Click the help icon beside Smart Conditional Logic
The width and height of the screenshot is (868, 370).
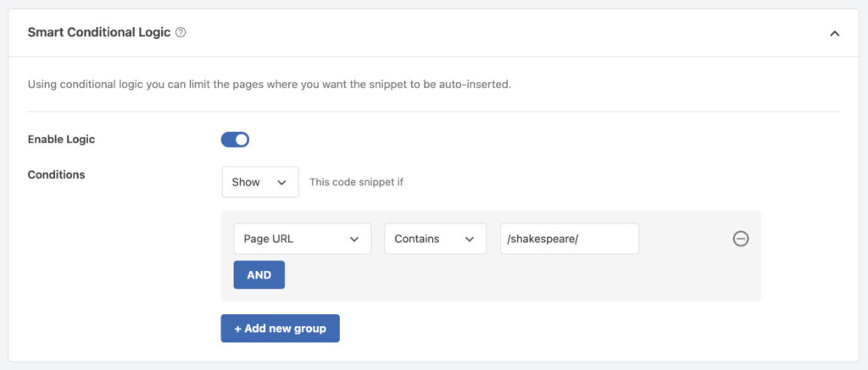[x=181, y=33]
